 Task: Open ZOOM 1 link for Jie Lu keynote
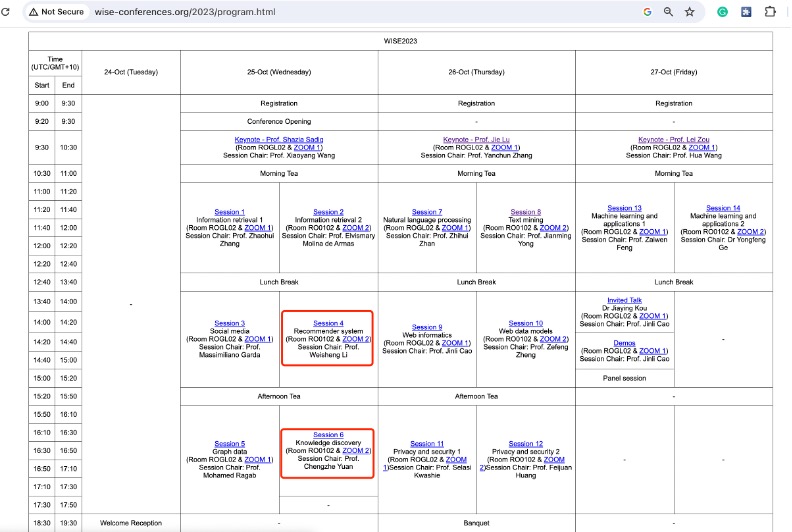505,148
